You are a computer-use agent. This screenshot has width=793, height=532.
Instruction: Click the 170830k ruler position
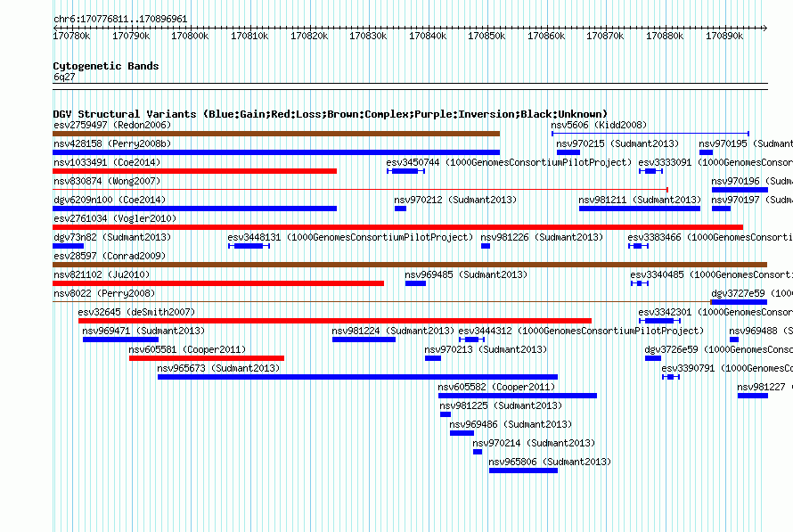pos(368,36)
